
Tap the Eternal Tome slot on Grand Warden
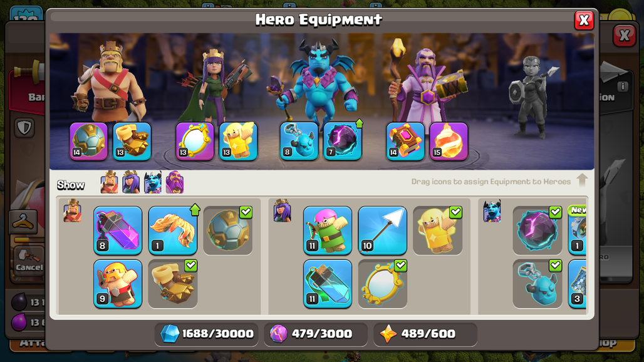(x=405, y=141)
